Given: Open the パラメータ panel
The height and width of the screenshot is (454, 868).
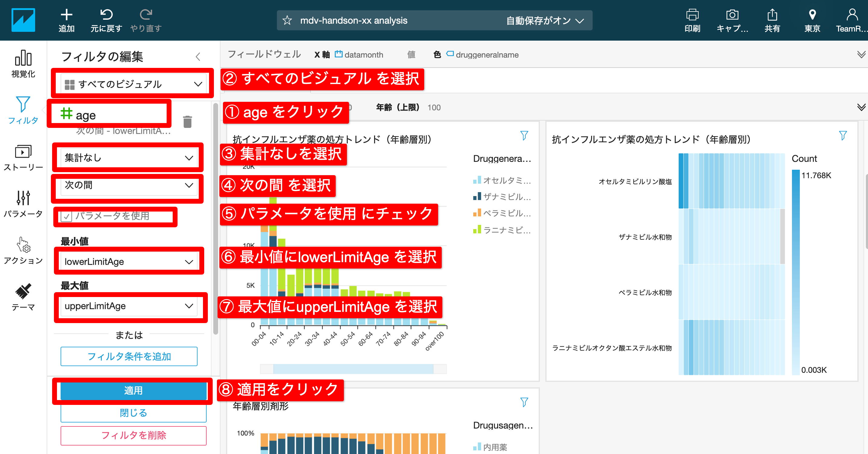Looking at the screenshot, I should (23, 204).
